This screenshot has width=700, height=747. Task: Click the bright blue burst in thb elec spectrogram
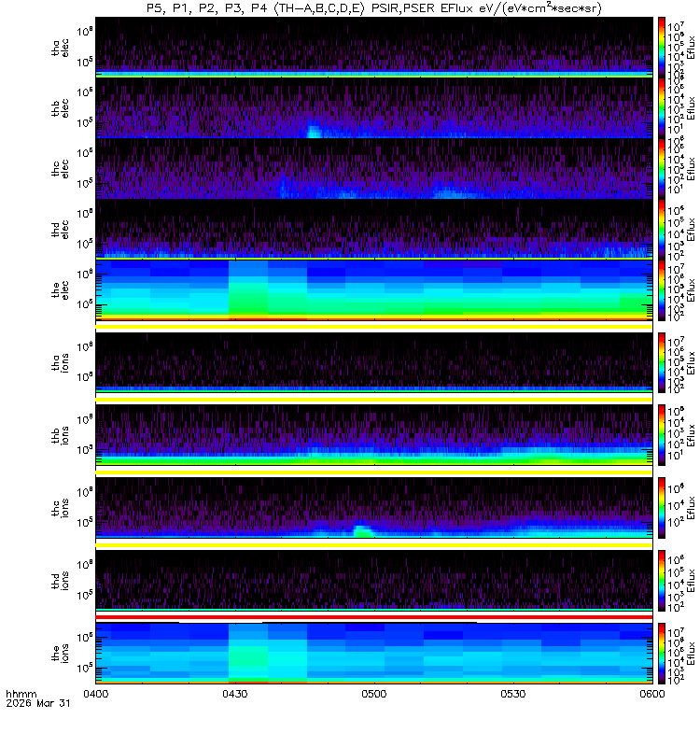coord(314,132)
